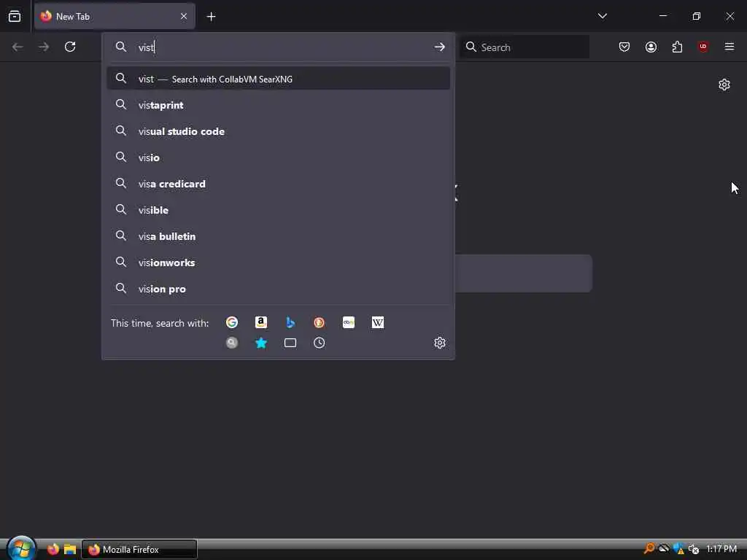Open the Firefox account menu
Viewport: 747px width, 560px height.
coord(651,47)
